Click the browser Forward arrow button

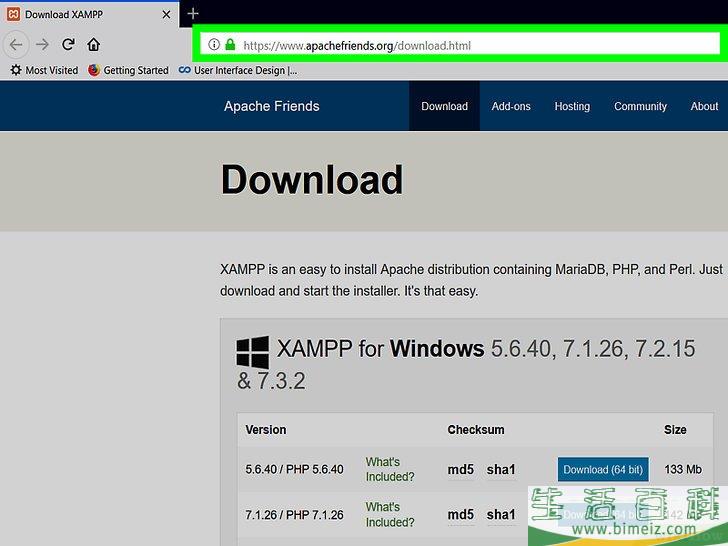(42, 45)
